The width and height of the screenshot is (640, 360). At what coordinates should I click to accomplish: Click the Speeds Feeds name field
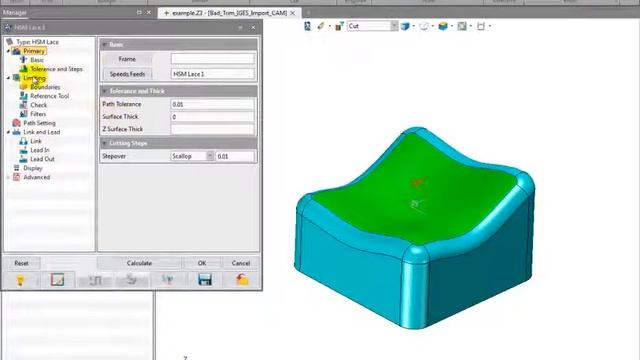(x=213, y=74)
